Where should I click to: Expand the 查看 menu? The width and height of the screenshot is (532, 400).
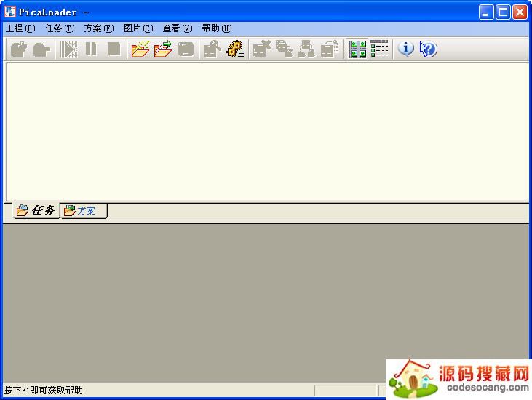click(x=177, y=28)
